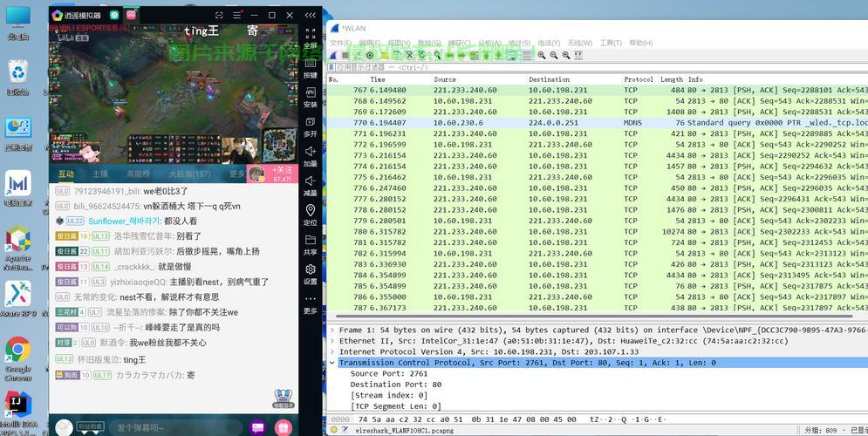Switch to the 主播 tab in live room

(100, 174)
